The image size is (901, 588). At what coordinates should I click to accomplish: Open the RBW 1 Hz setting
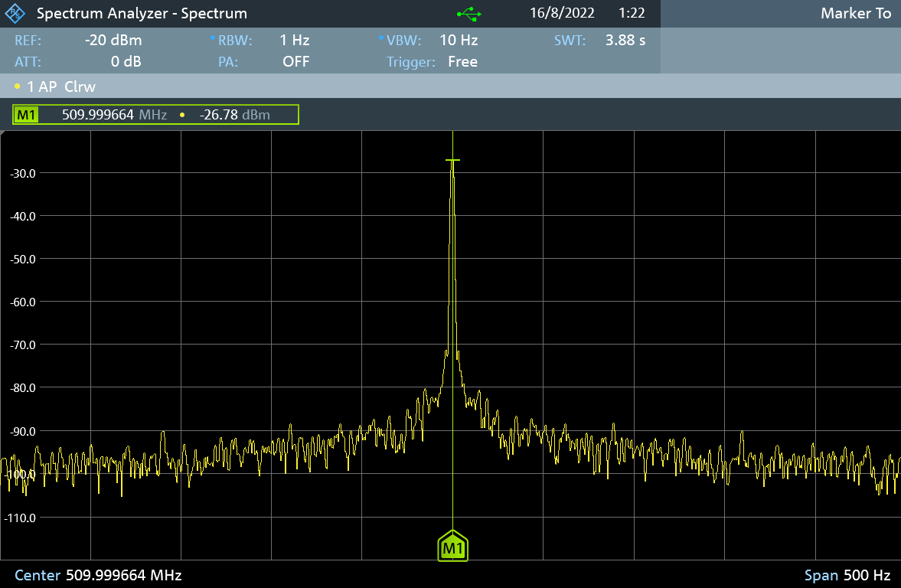[294, 41]
